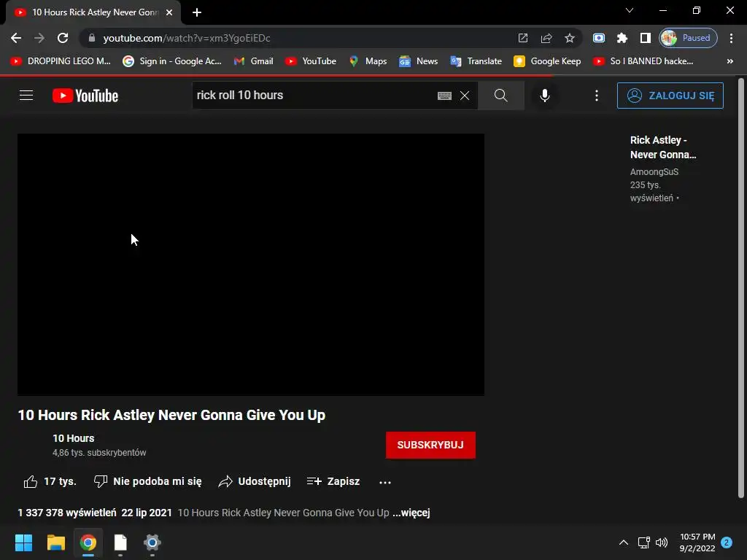Image resolution: width=747 pixels, height=560 pixels.
Task: Run the search with the magnifier button
Action: 500,96
